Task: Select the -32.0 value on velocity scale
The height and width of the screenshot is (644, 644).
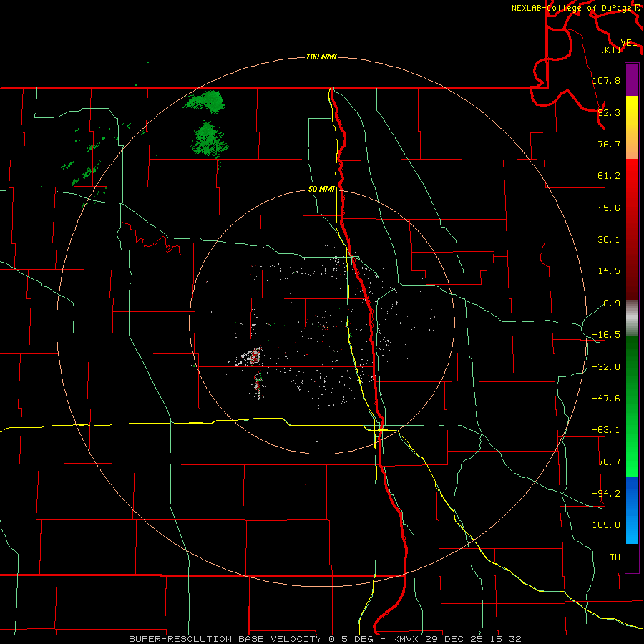Action: [x=606, y=367]
